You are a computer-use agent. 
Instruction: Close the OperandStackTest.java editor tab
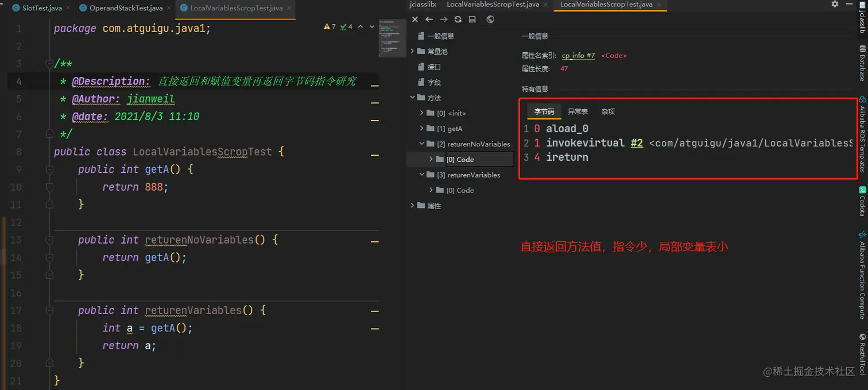pos(169,8)
